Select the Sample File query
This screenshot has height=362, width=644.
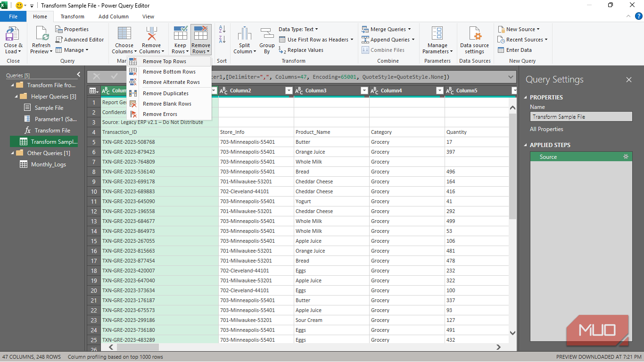(x=49, y=108)
